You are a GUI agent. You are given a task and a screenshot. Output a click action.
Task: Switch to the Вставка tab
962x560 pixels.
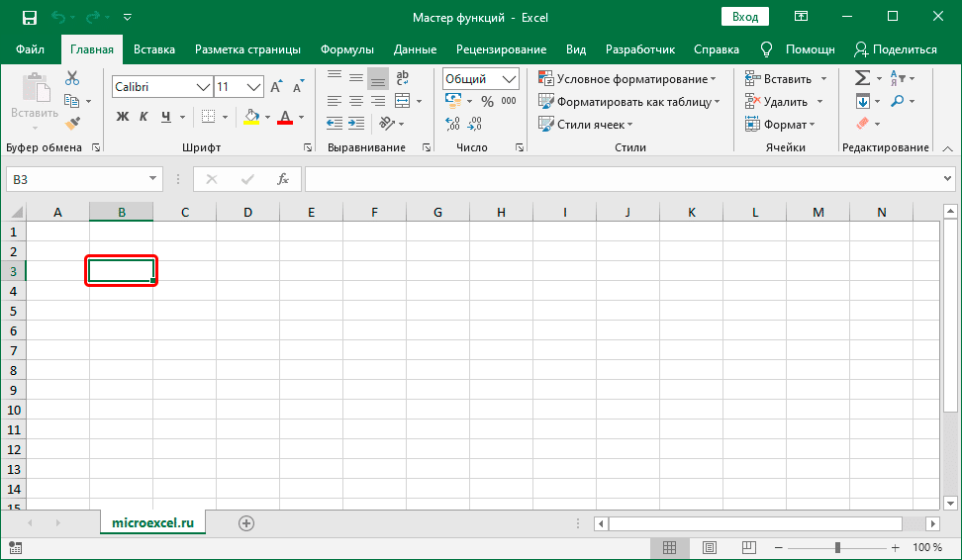coord(154,49)
